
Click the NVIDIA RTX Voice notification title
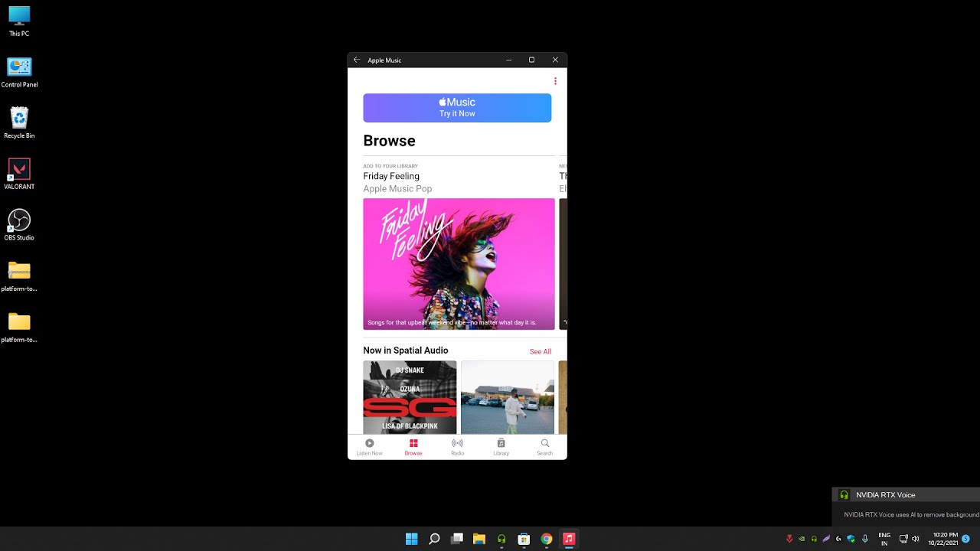pyautogui.click(x=886, y=495)
